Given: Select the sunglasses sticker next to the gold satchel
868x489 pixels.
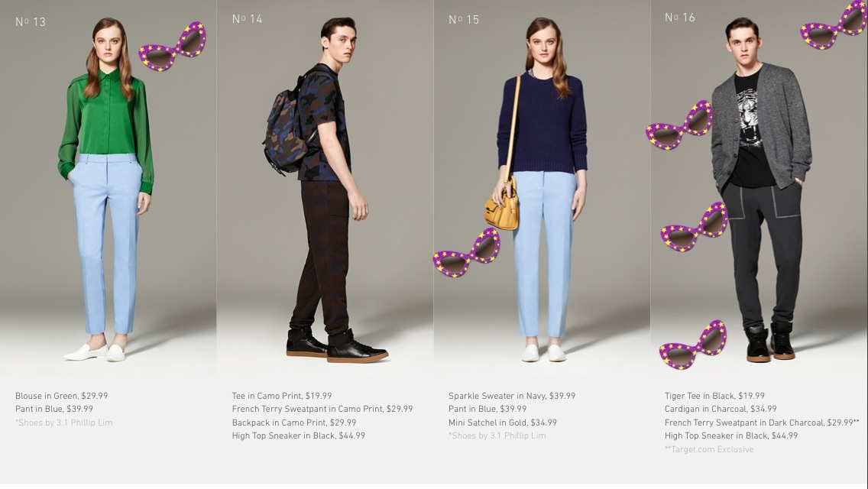Looking at the screenshot, I should (x=467, y=253).
